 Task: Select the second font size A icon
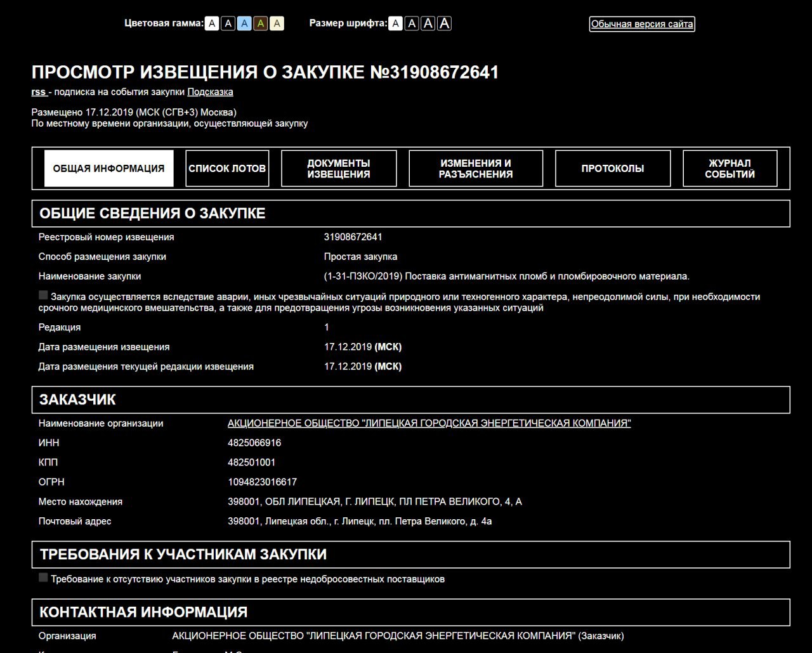click(412, 24)
